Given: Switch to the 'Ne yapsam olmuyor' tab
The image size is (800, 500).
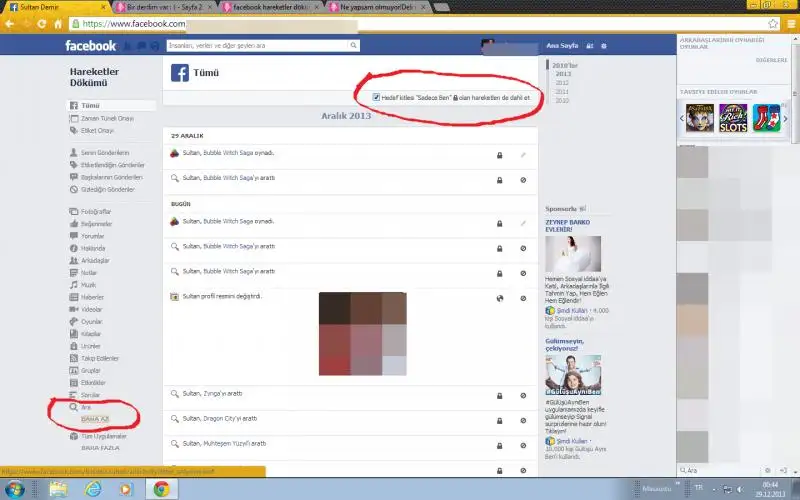Looking at the screenshot, I should click(378, 7).
